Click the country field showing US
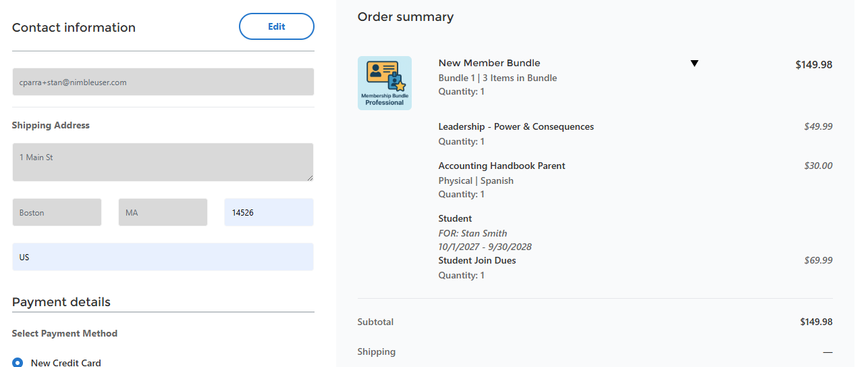Viewport: 868px width, 367px height. (x=163, y=257)
